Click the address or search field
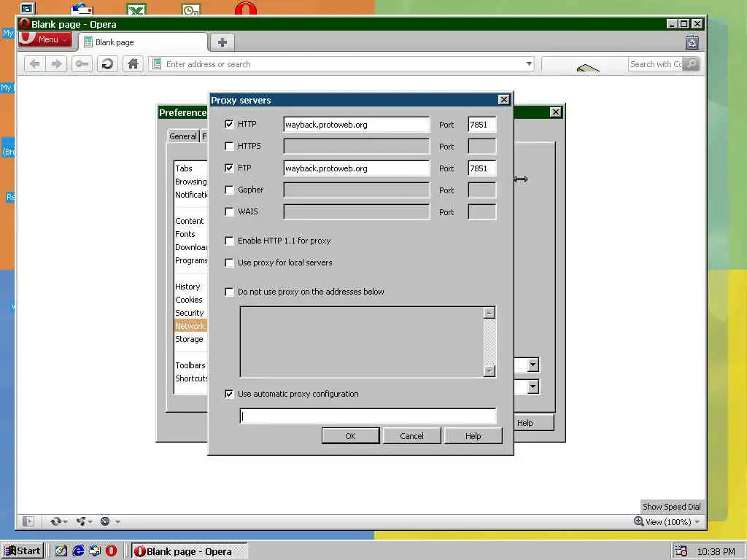The width and height of the screenshot is (747, 560). pyautogui.click(x=343, y=64)
